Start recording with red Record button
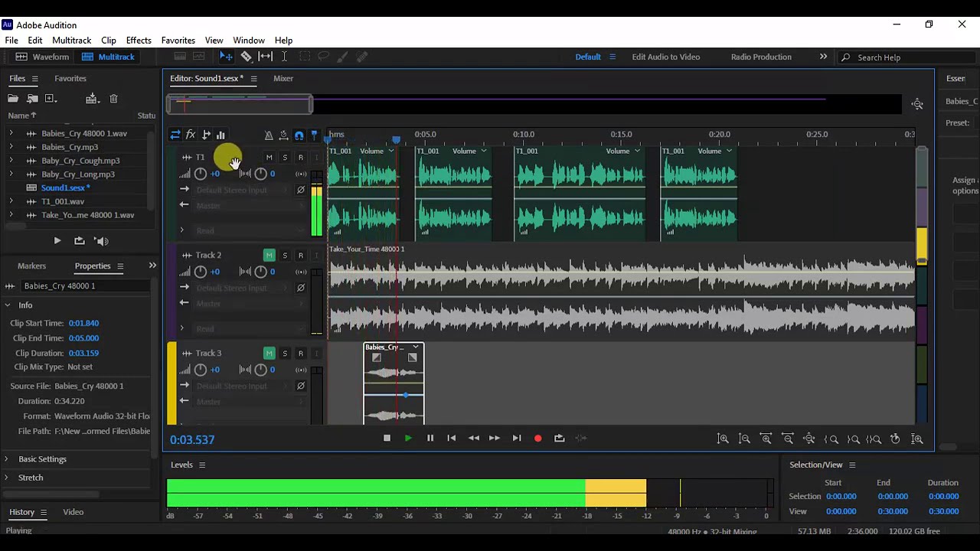 click(x=538, y=439)
